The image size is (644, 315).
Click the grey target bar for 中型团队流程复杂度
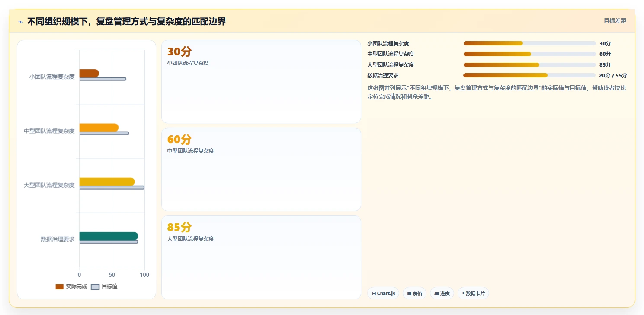point(104,133)
